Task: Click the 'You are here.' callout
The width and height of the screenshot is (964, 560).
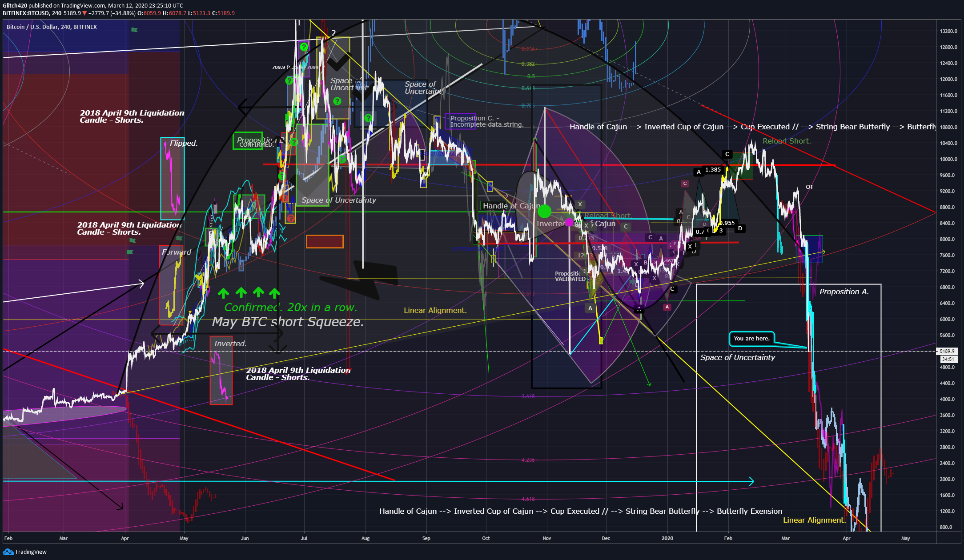Action: point(751,339)
